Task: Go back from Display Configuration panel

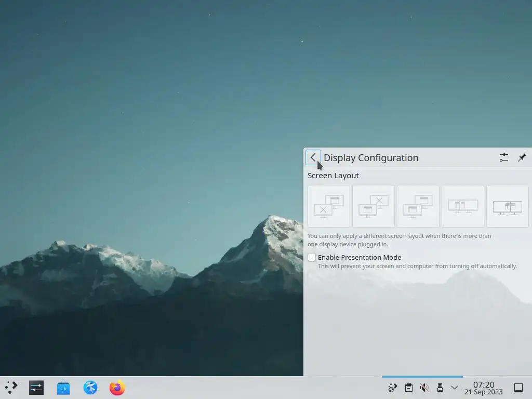Action: tap(313, 157)
